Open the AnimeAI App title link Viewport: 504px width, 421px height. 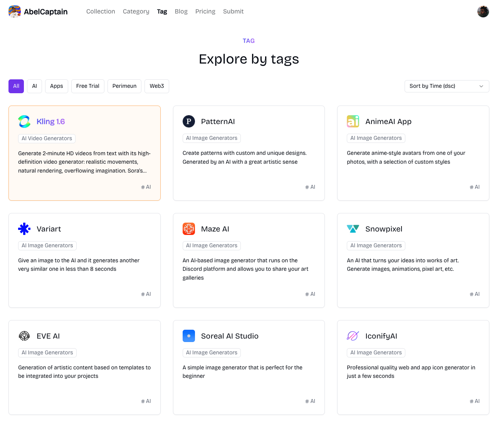388,121
